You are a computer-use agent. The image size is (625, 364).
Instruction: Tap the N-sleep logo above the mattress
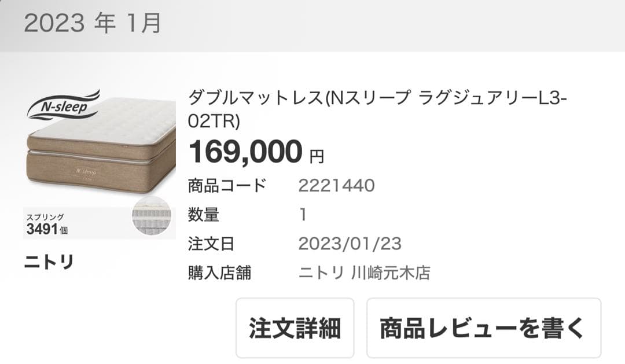[x=64, y=105]
